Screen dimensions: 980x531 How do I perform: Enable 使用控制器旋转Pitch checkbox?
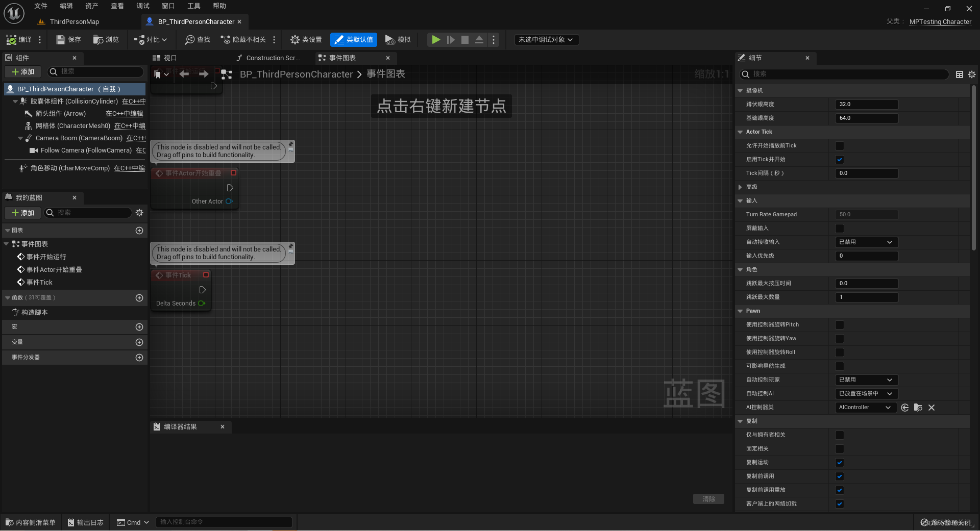click(840, 325)
